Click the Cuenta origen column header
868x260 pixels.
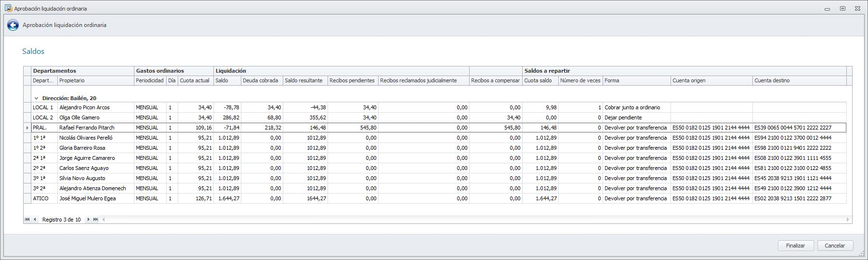[711, 80]
